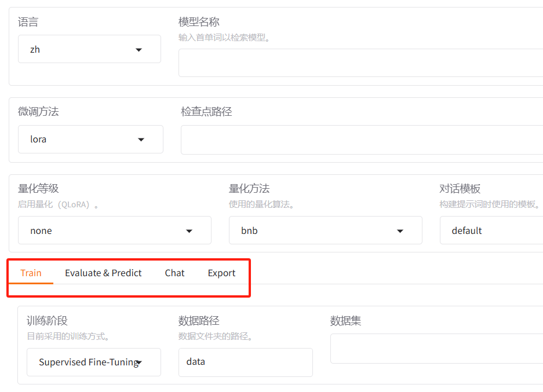The height and width of the screenshot is (392, 543).
Task: Click the 启用量化（QLoRA）。 description text
Action: point(58,204)
